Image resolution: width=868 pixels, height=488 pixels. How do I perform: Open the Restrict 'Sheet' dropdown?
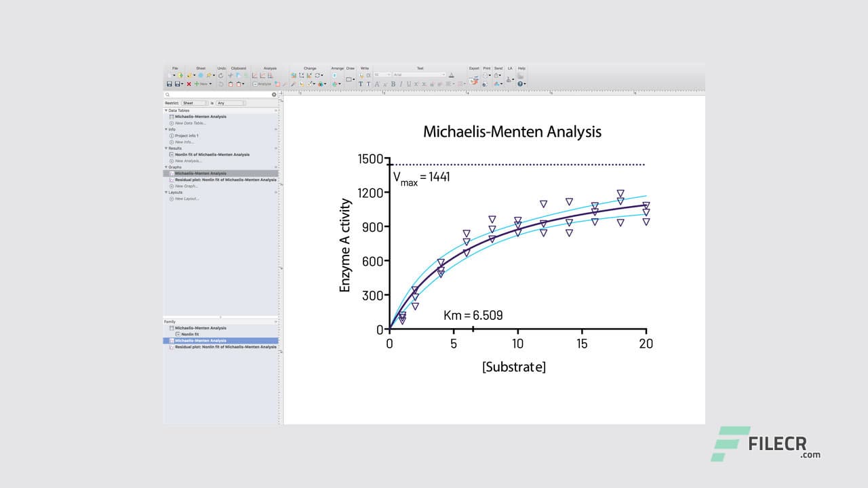(x=195, y=103)
